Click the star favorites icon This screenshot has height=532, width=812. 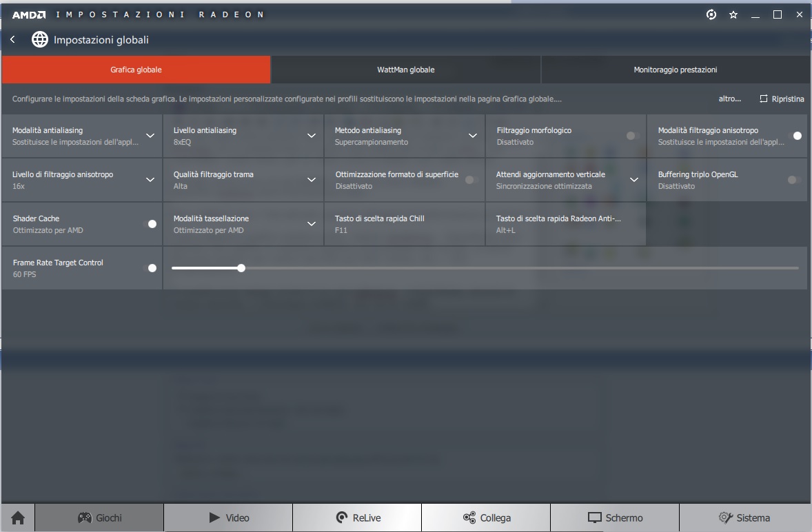tap(733, 14)
